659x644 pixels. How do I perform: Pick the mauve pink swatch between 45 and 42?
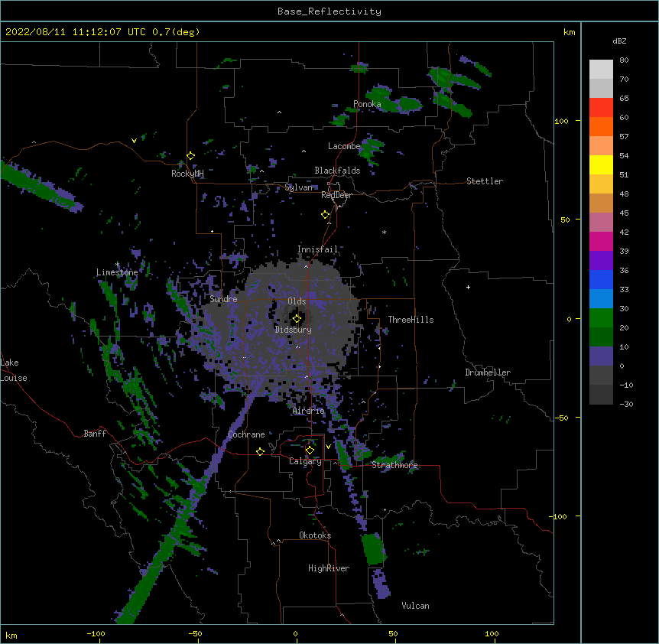(x=601, y=222)
